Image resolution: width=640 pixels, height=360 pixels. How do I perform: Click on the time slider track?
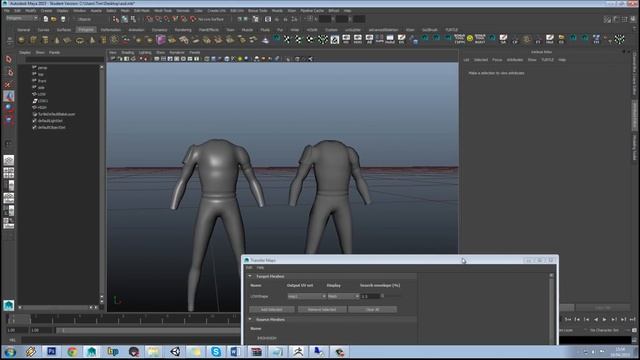(x=122, y=319)
